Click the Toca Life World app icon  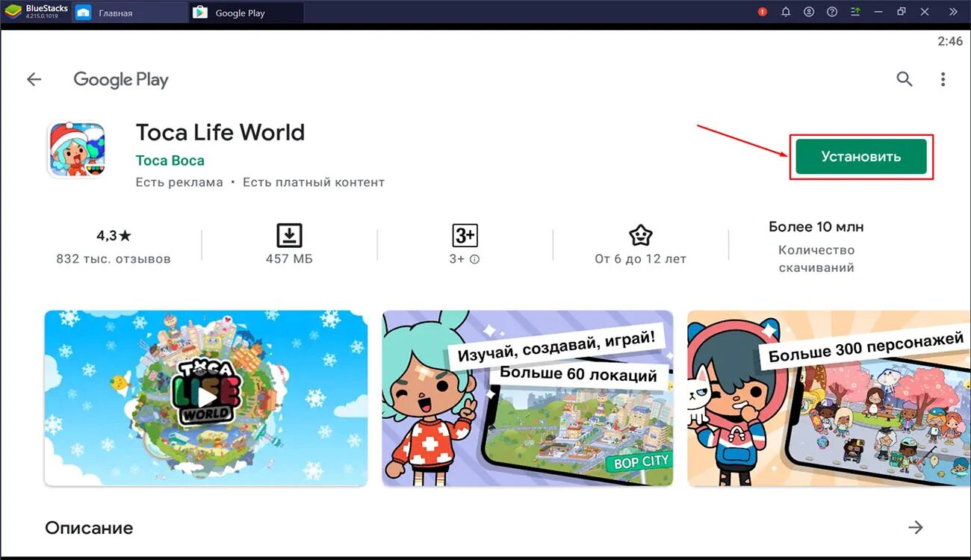coord(76,150)
